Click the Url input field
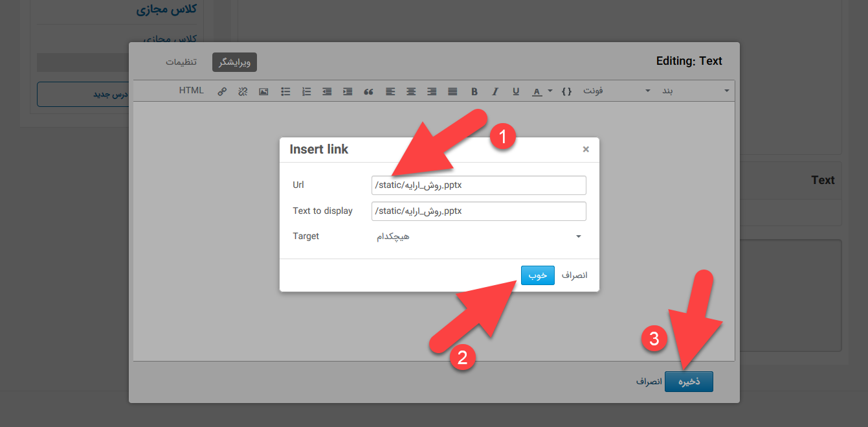Image resolution: width=868 pixels, height=427 pixels. point(478,185)
